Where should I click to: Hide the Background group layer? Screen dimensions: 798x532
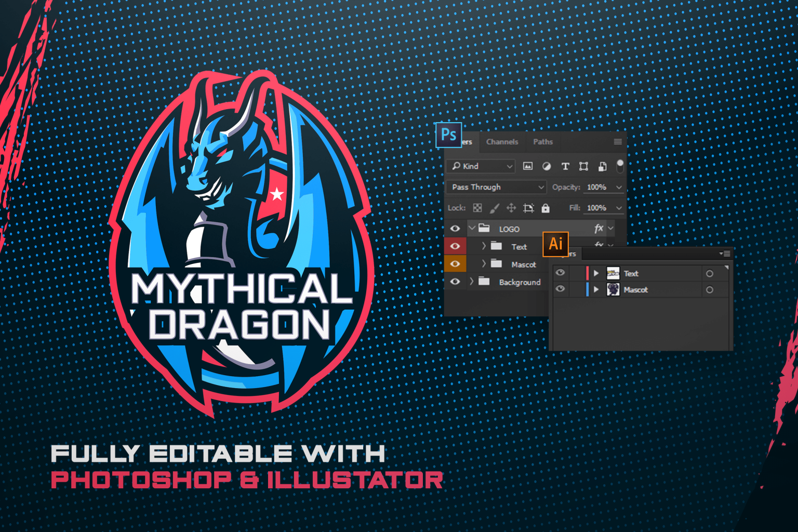click(x=455, y=282)
